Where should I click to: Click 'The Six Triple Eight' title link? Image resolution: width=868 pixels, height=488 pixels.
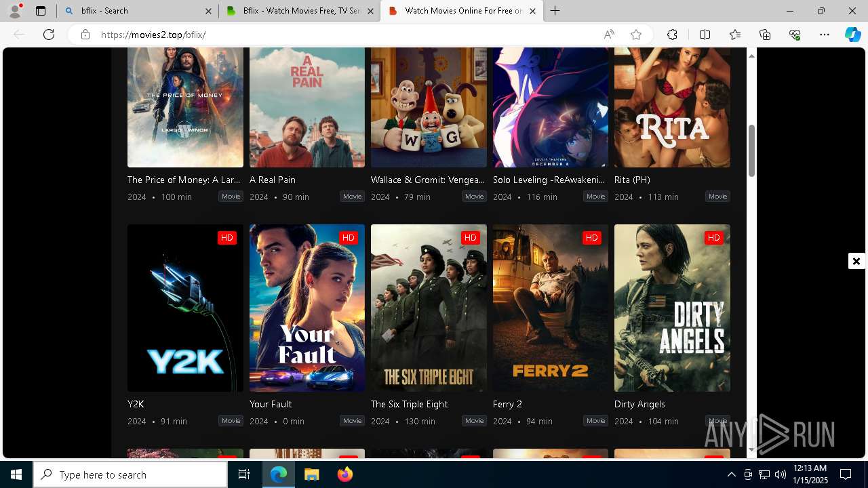pos(410,404)
